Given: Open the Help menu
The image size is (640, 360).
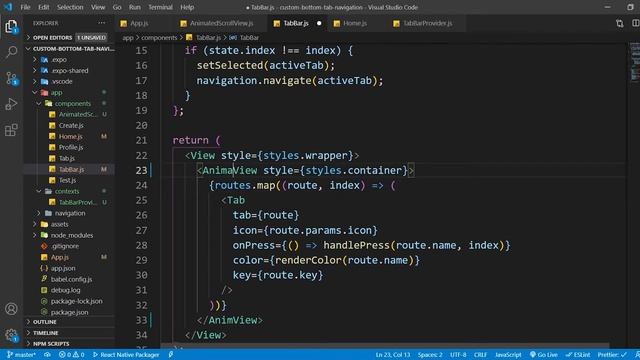Looking at the screenshot, I should tap(187, 7).
